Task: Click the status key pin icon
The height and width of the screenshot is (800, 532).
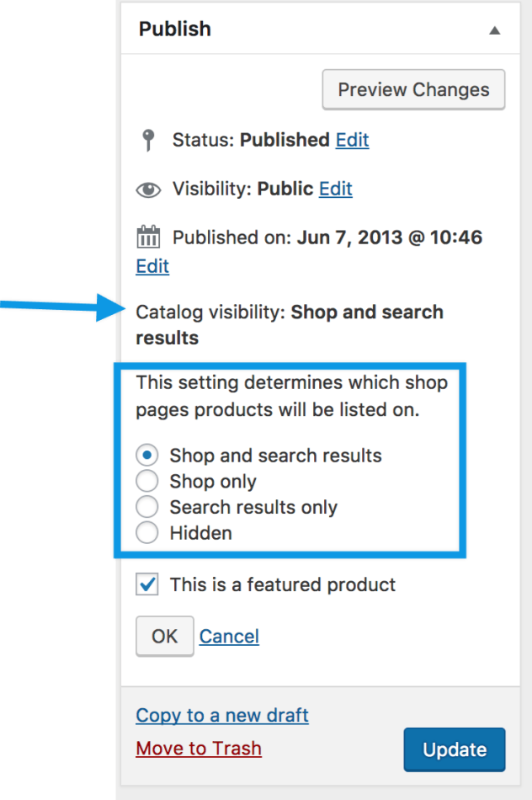Action: (148, 140)
